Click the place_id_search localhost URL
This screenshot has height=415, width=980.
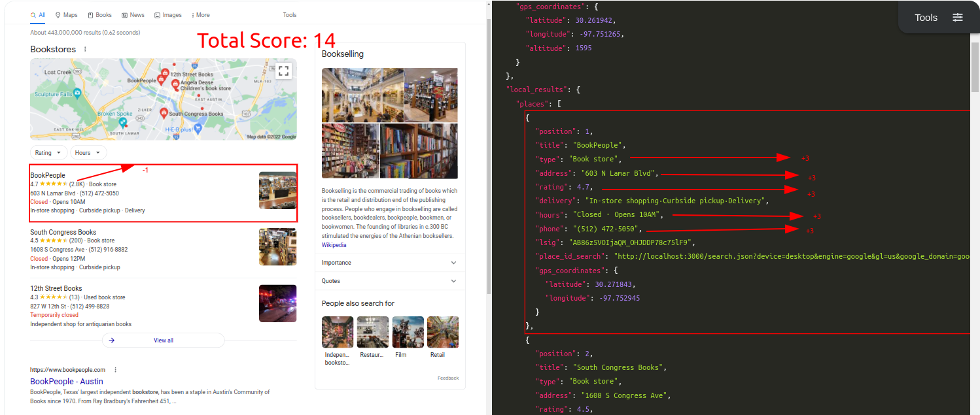(x=792, y=257)
